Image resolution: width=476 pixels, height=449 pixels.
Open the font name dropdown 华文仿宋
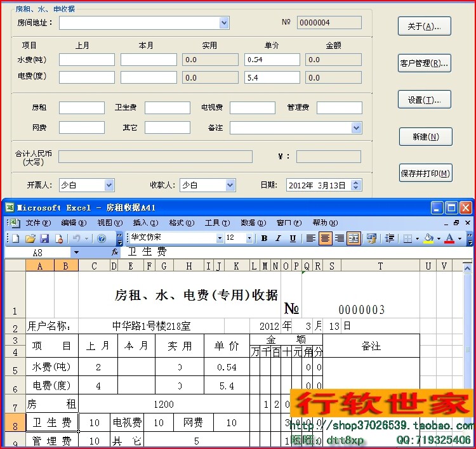pyautogui.click(x=220, y=238)
